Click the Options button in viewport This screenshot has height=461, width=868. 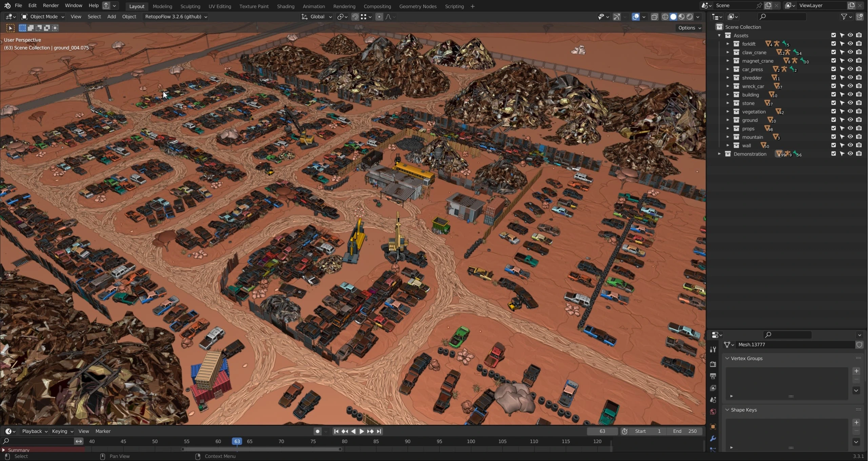(x=689, y=28)
